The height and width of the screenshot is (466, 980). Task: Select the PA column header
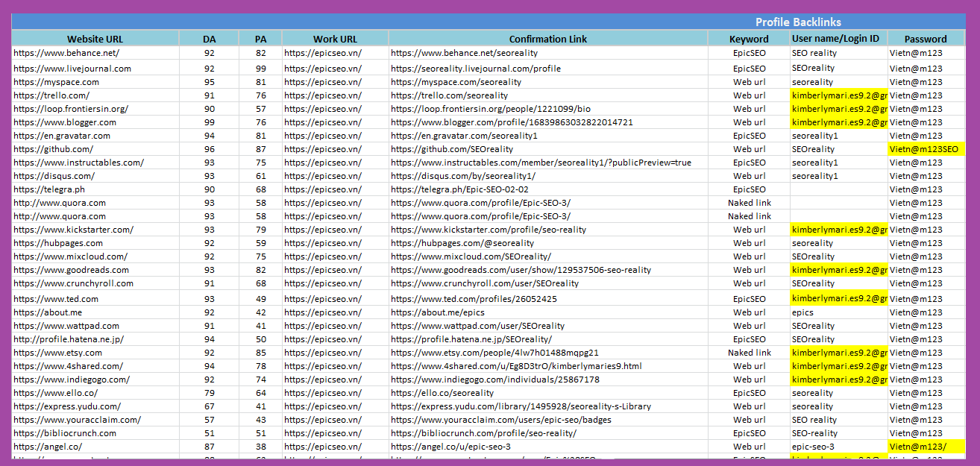(260, 39)
